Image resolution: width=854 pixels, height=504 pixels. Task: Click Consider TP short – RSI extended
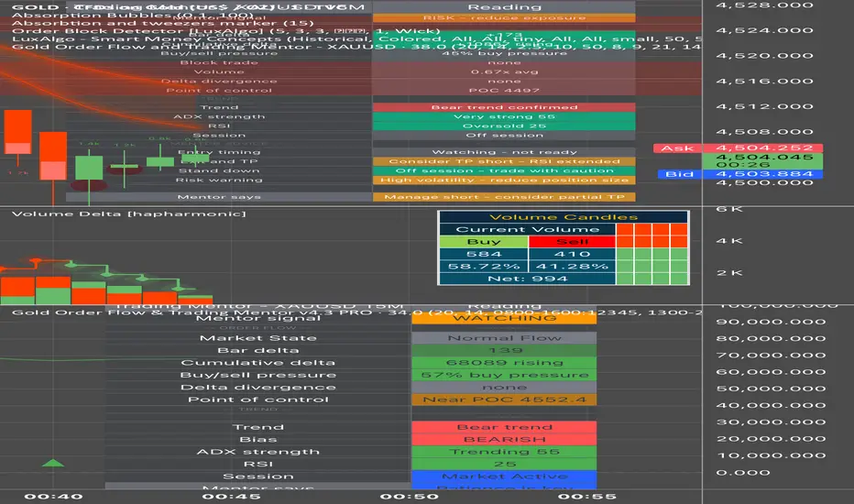coord(504,161)
